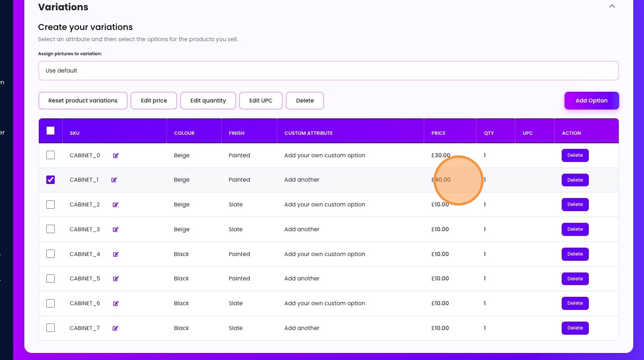
Task: Toggle the select-all checkbox in header
Action: point(51,131)
